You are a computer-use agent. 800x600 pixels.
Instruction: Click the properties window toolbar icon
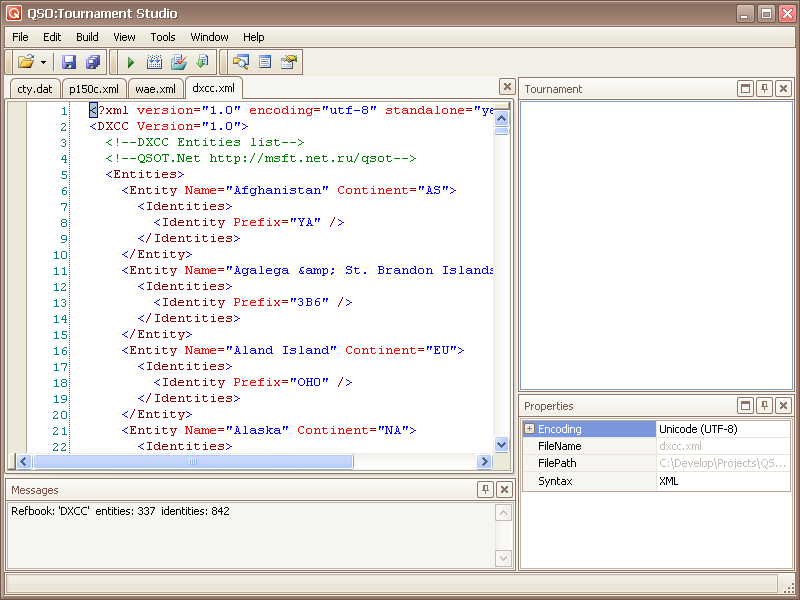(289, 62)
